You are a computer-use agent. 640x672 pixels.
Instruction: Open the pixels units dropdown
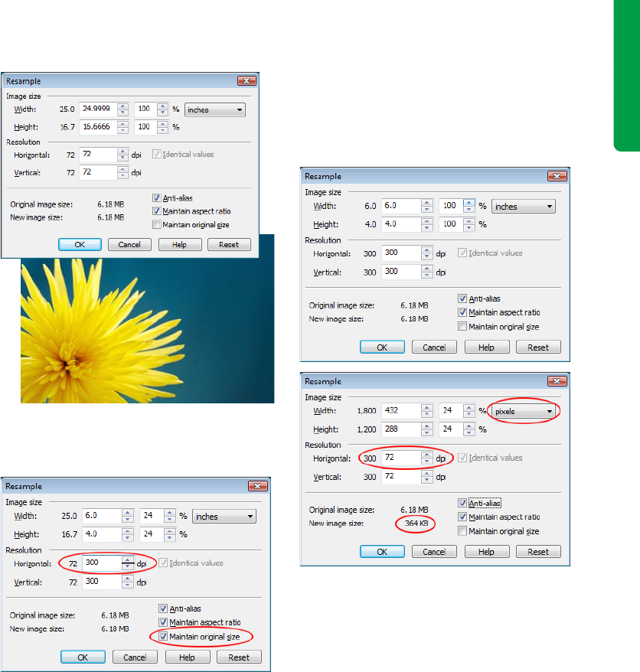pos(524,412)
